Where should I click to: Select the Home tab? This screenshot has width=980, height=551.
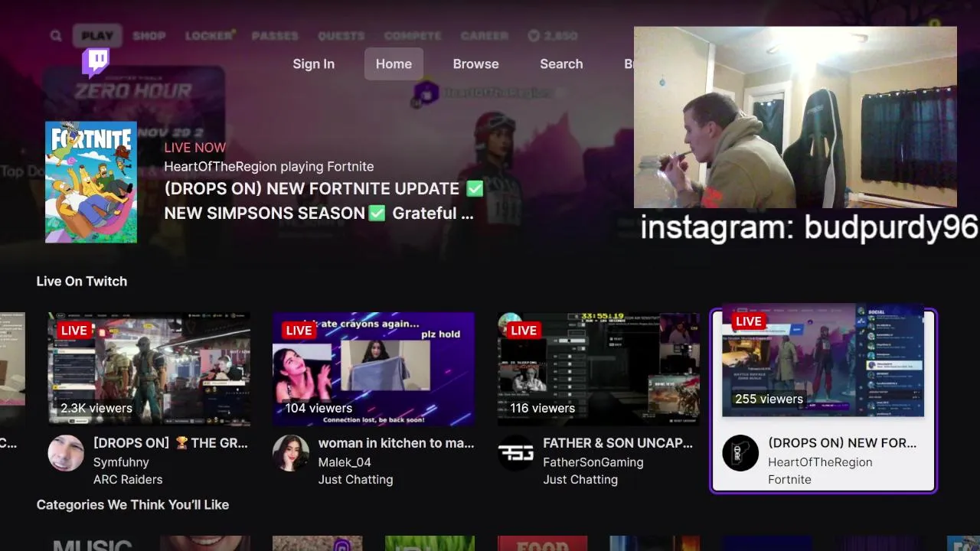(394, 64)
